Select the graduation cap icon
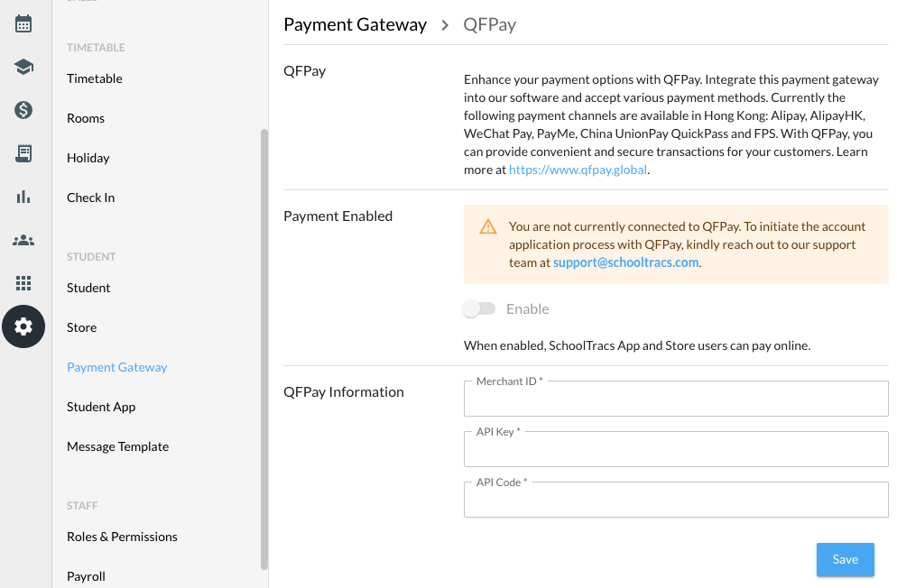This screenshot has height=588, width=897. tap(23, 67)
